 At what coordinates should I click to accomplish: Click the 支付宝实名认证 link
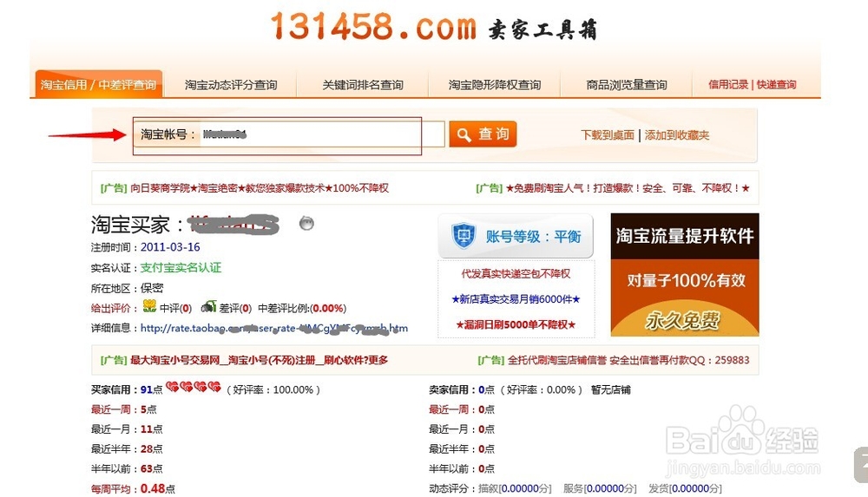pyautogui.click(x=181, y=268)
